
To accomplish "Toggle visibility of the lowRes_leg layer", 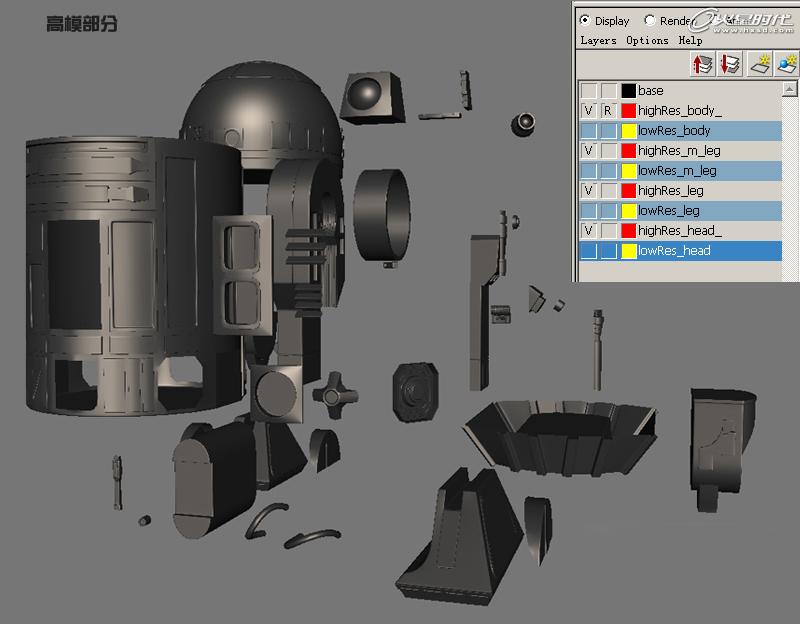I will pos(587,209).
